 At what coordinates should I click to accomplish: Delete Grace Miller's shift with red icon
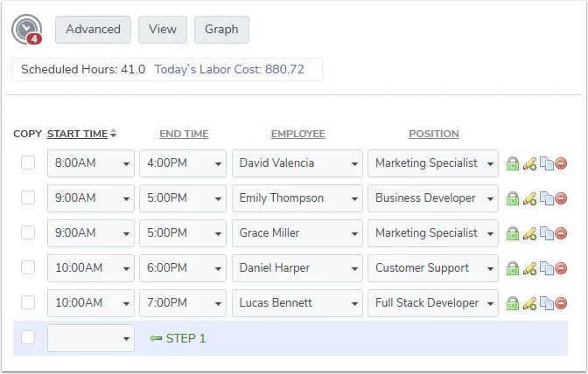tap(561, 233)
